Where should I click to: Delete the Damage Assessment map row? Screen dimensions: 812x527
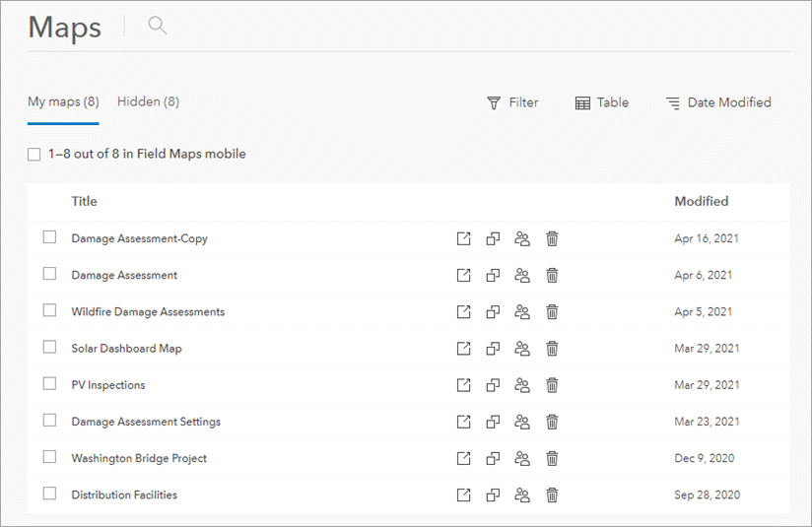tap(552, 276)
